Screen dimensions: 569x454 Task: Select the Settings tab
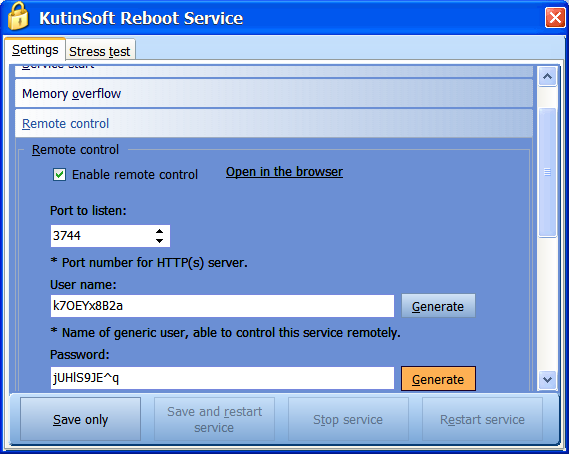[x=35, y=49]
